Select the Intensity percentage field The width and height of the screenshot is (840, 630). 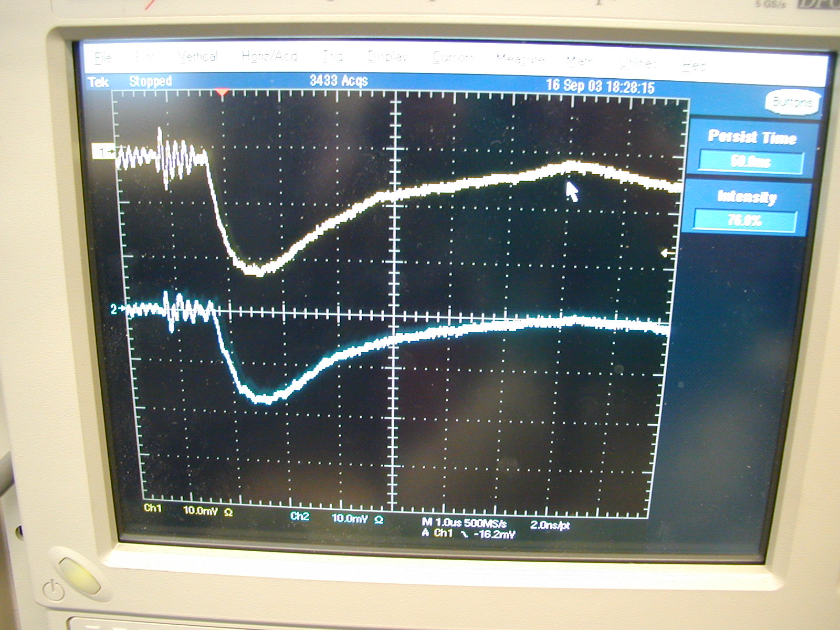pos(745,219)
